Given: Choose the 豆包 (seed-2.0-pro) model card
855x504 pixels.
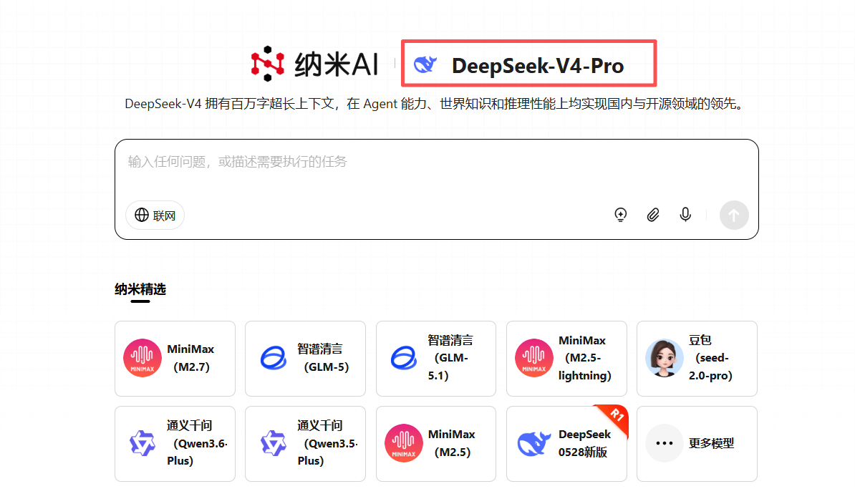Looking at the screenshot, I should pyautogui.click(x=697, y=359).
